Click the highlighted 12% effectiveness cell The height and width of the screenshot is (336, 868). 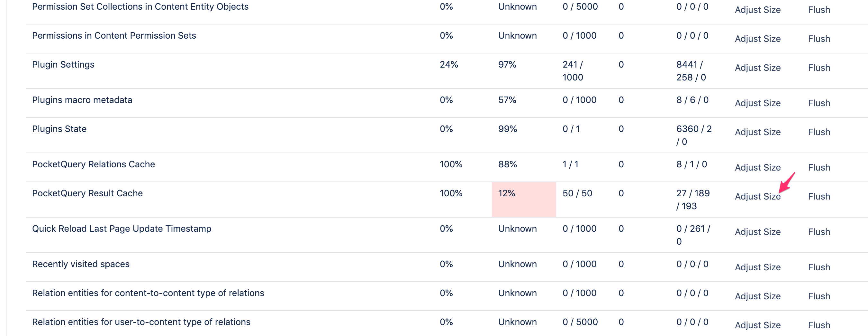[523, 199]
